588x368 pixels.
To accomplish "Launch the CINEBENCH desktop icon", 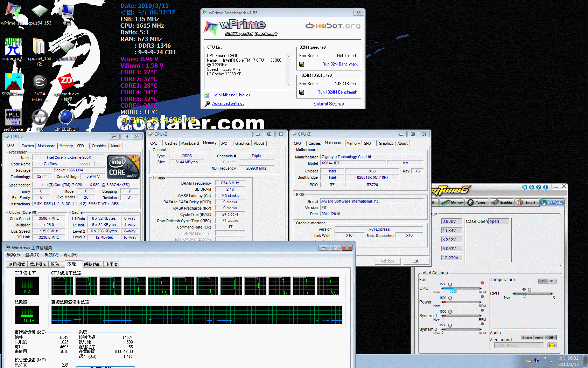I will [x=66, y=117].
